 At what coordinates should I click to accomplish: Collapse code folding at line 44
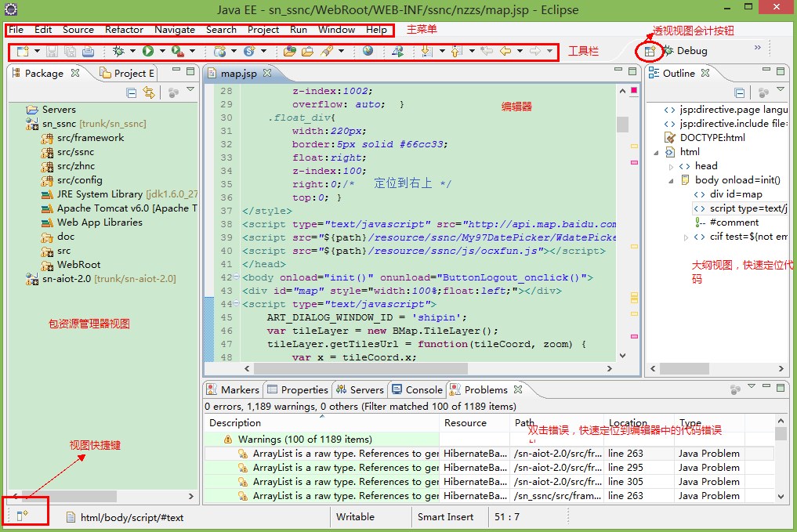pyautogui.click(x=236, y=303)
